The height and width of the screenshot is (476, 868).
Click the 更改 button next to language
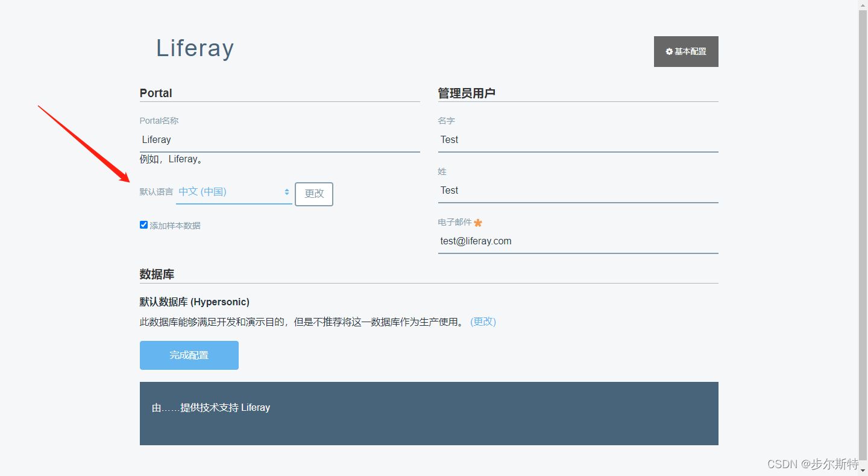tap(314, 194)
